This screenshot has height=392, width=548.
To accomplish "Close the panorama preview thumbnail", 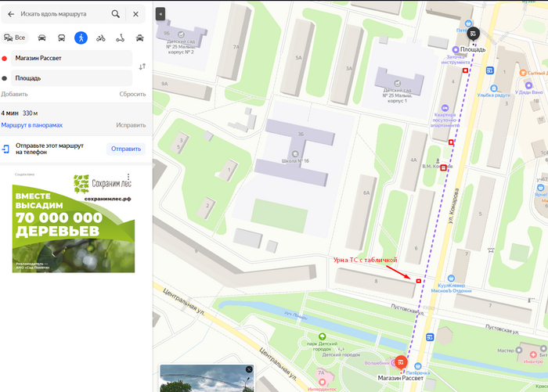I will pyautogui.click(x=249, y=369).
